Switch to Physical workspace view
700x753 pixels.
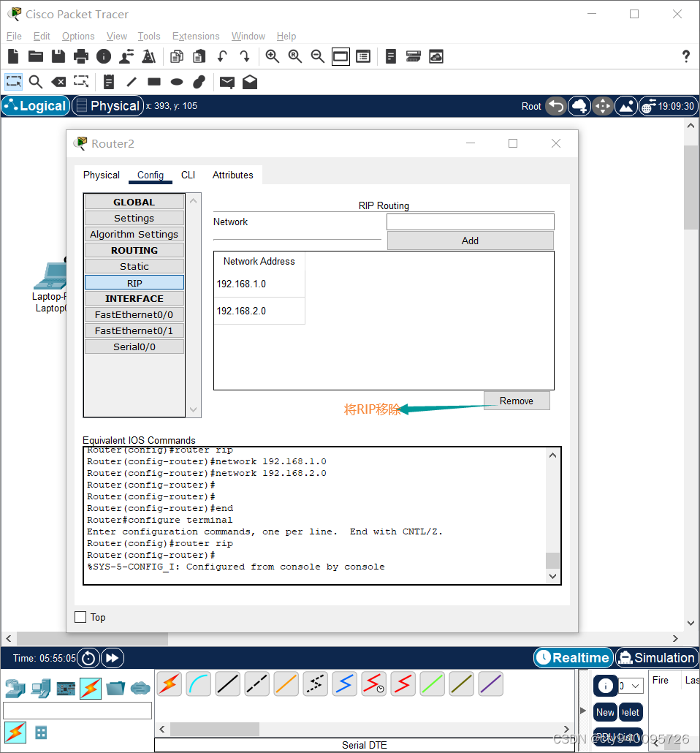(x=108, y=106)
